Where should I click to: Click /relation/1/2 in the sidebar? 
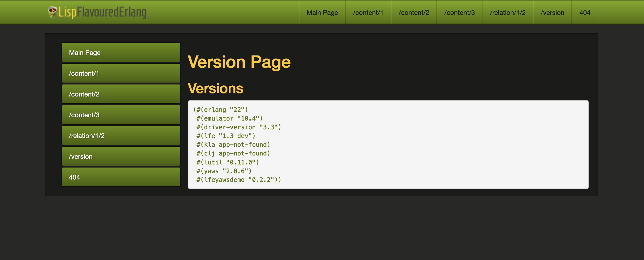(121, 135)
